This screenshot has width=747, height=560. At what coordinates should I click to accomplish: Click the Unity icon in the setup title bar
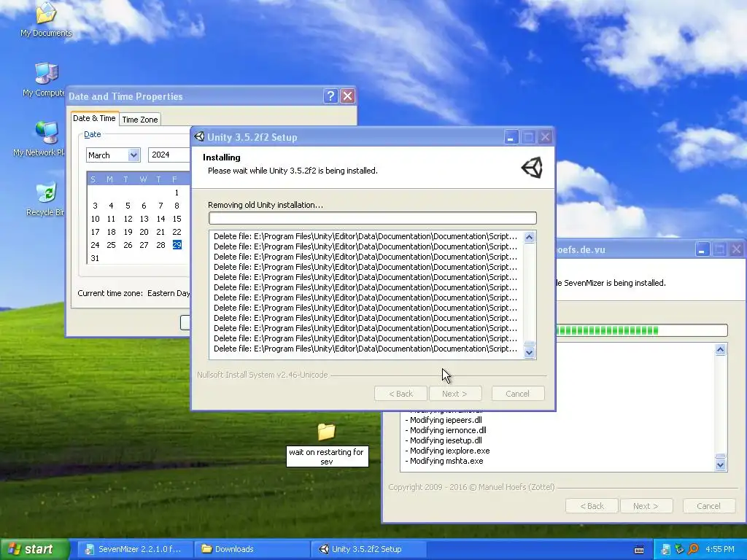[199, 136]
